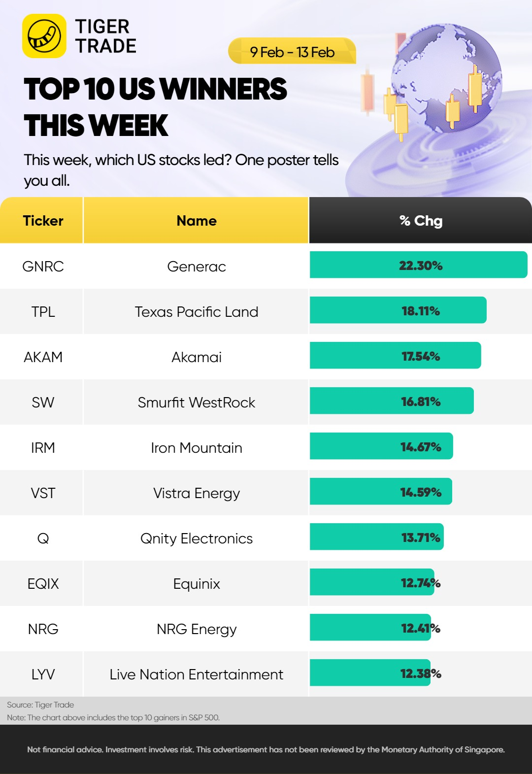532x774 pixels.
Task: Click the Equinix company name
Action: tap(197, 584)
